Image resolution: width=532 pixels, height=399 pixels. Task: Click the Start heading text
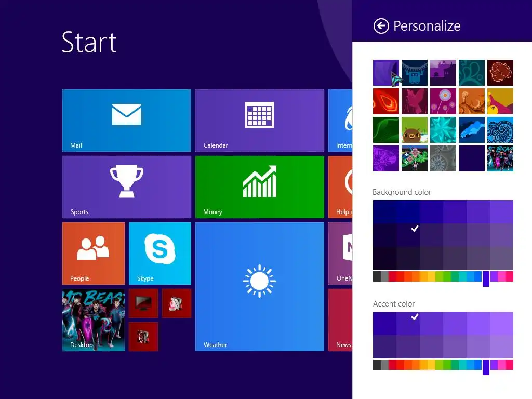point(89,43)
